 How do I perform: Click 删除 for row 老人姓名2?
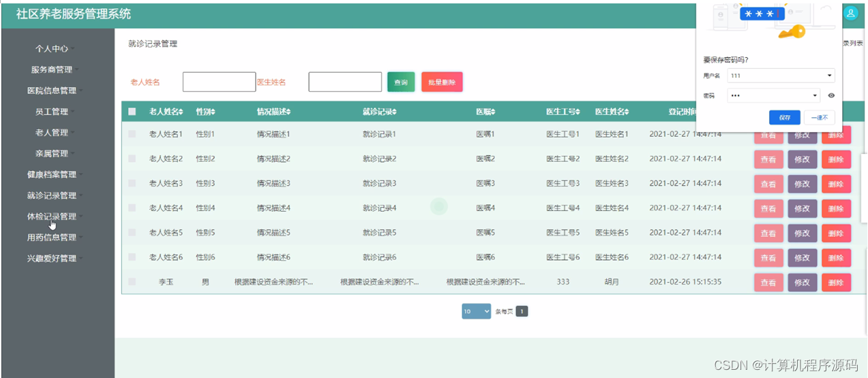(x=837, y=159)
